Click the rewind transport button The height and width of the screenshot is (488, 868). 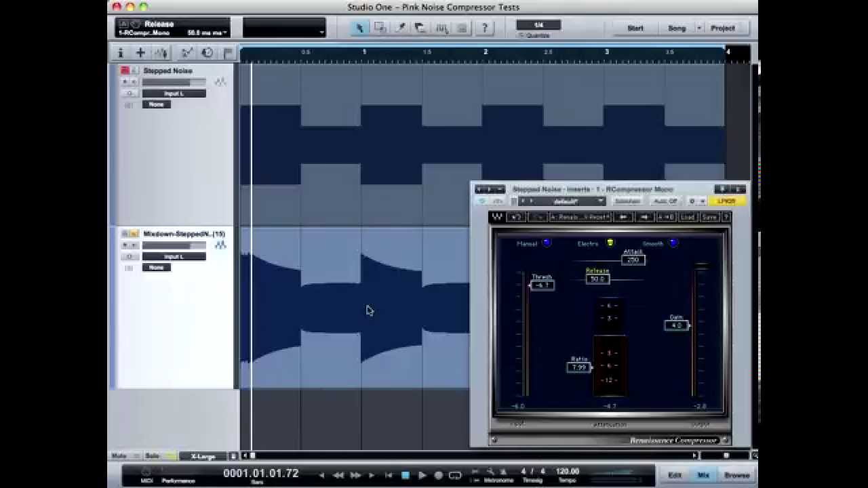pyautogui.click(x=338, y=475)
